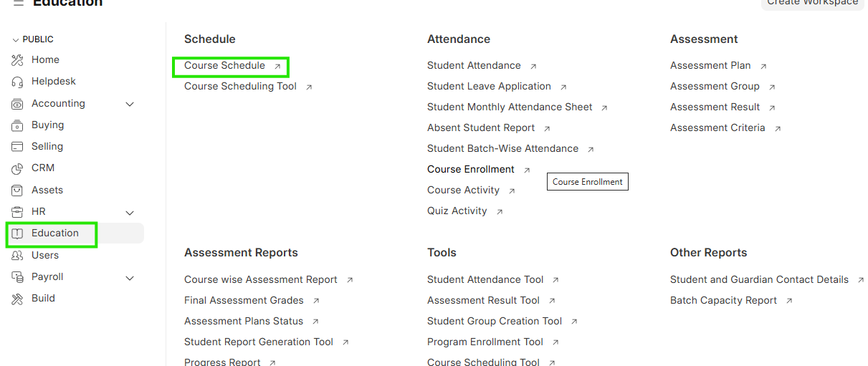Screen dimensions: 868x366
Task: Collapse the PUBLIC sidebar group
Action: 16,40
